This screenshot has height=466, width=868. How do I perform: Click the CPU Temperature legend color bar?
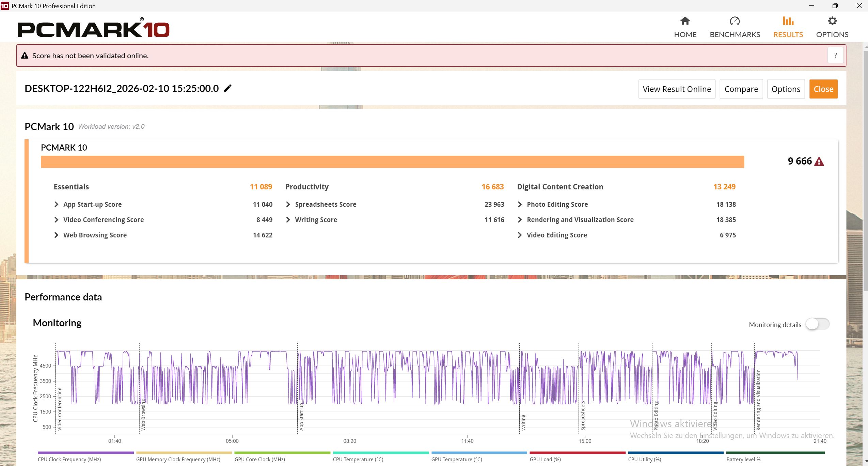tap(381, 453)
